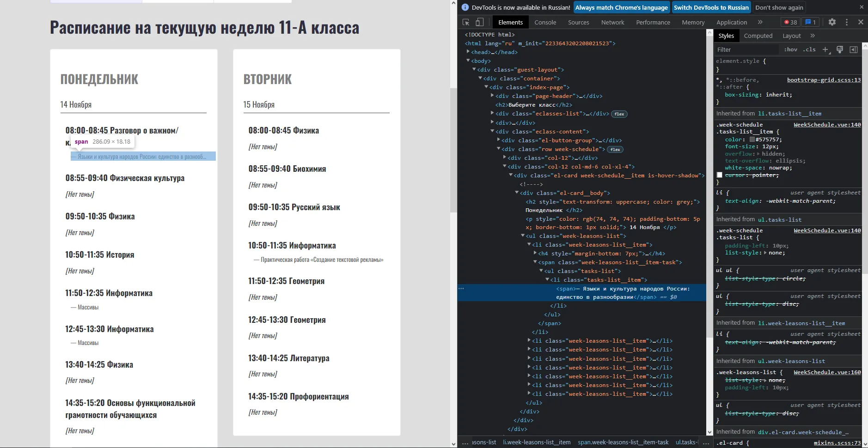Click Always match Chrome's language button
868x448 pixels.
[x=622, y=7]
